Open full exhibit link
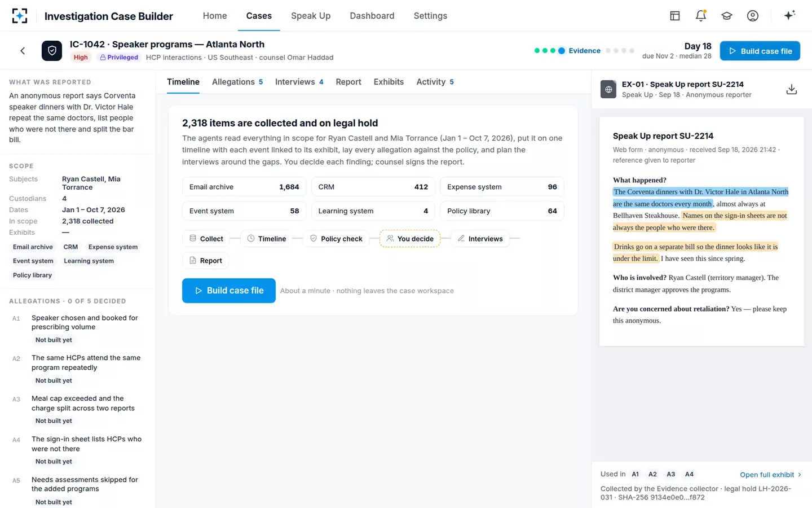 [770, 475]
